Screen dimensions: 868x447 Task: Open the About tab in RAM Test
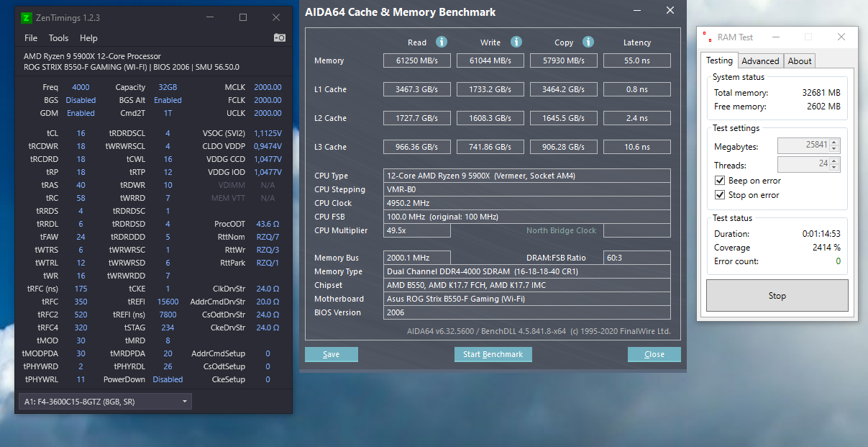pos(800,61)
